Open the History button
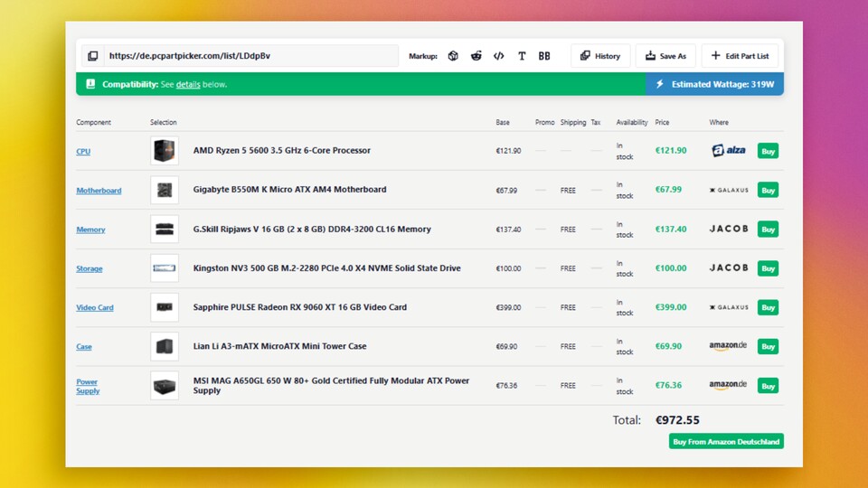The width and height of the screenshot is (868, 488). point(600,56)
